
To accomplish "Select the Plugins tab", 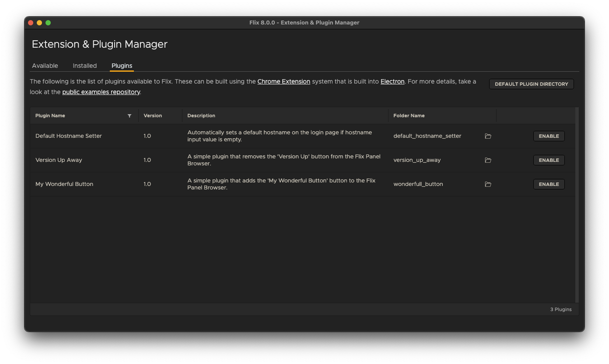I will (x=122, y=66).
